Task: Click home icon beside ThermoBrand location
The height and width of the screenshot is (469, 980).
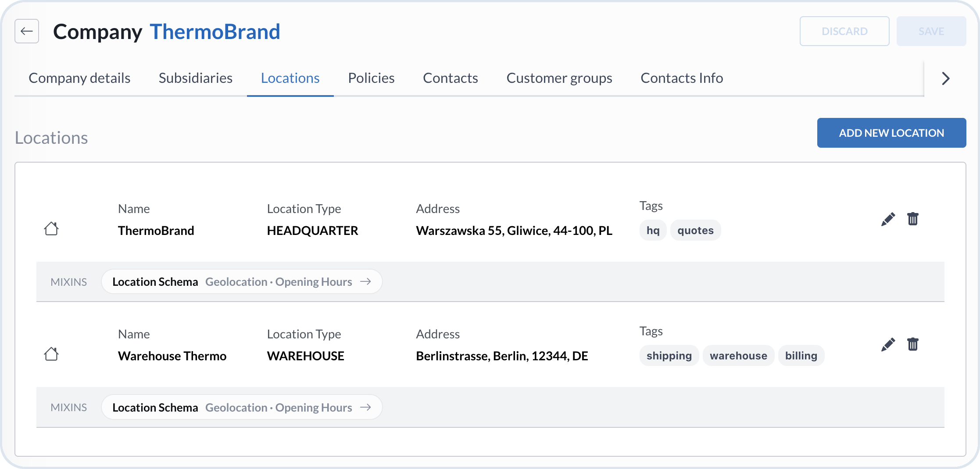Action: (51, 228)
